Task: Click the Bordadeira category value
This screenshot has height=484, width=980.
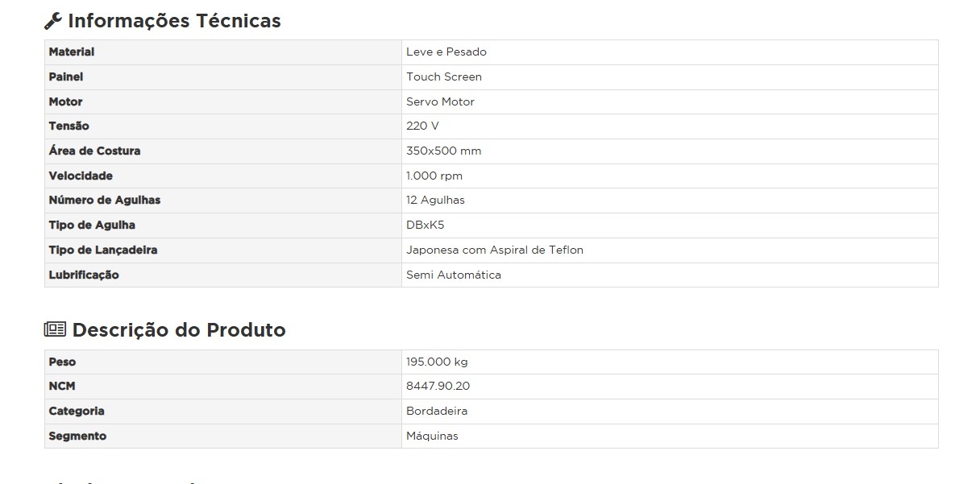Action: (437, 412)
